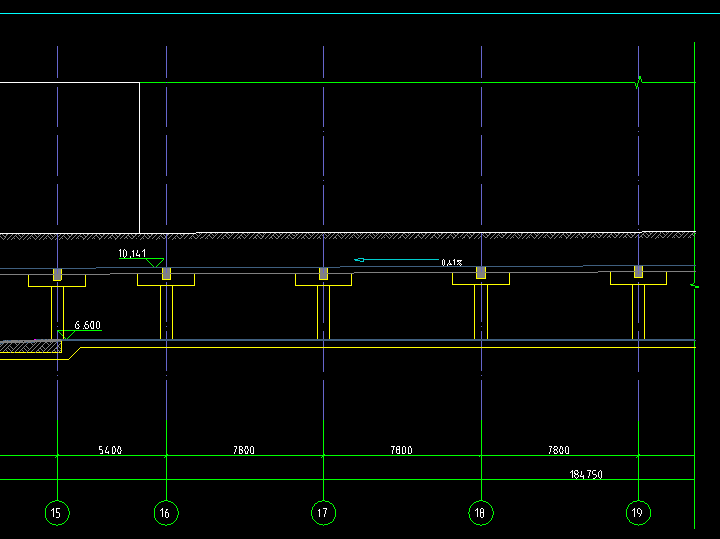
Task: Click the break line symbol near axis 19
Action: [x=639, y=83]
